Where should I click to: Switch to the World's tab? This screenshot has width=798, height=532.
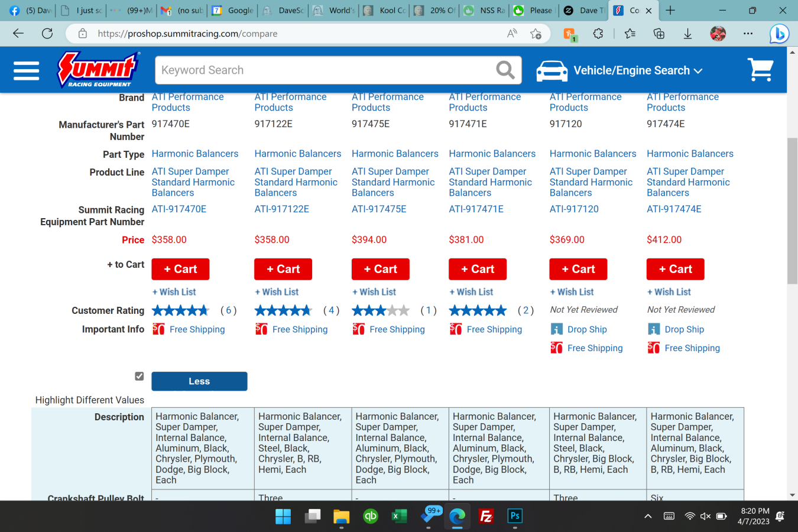(335, 11)
